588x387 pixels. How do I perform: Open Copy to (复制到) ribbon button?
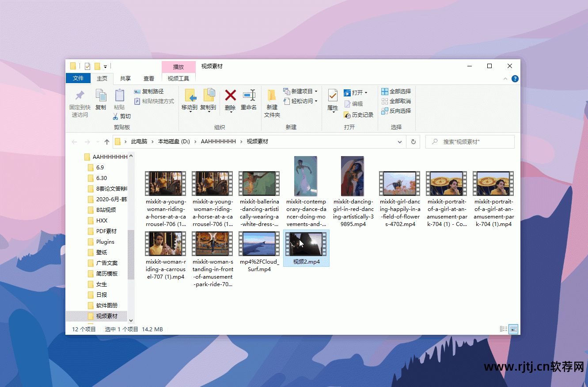click(208, 100)
